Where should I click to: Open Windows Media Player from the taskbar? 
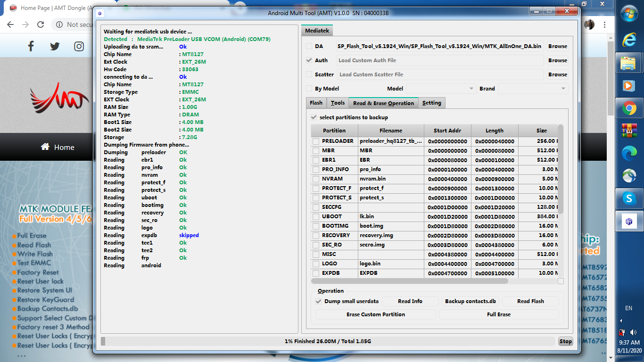tap(629, 86)
